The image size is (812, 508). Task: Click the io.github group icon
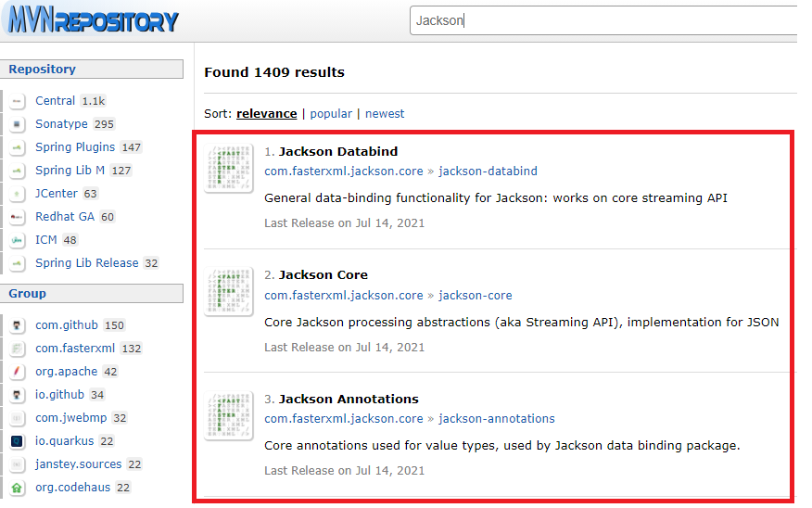tap(17, 395)
